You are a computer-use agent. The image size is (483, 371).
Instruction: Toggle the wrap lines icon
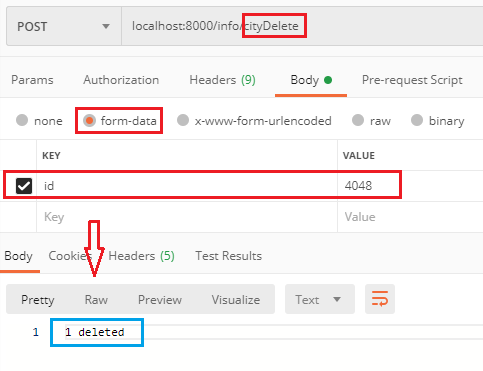point(380,299)
